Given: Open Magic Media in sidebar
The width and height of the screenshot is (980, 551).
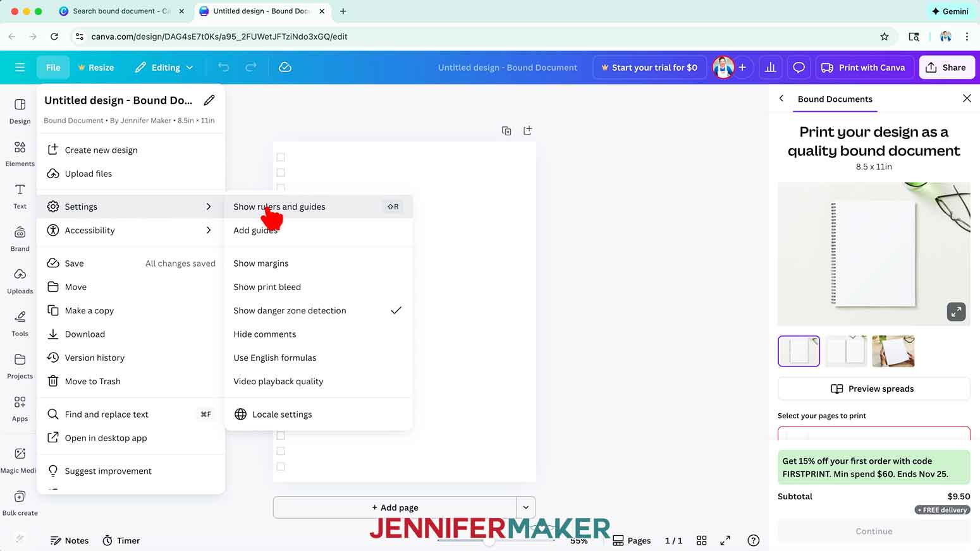Looking at the screenshot, I should pos(20,460).
